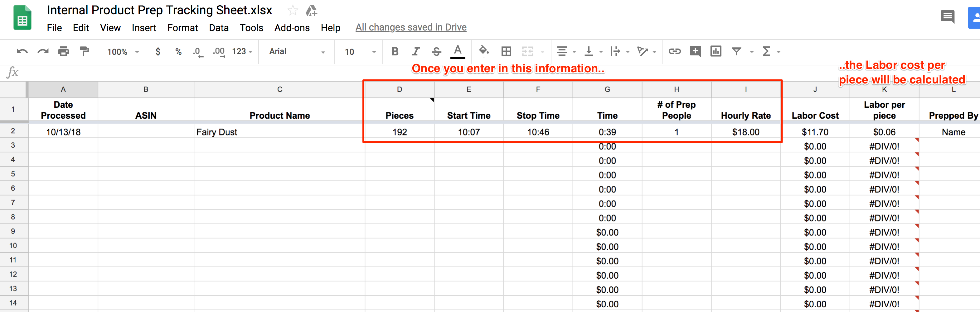Select the Print icon
The image size is (980, 312).
coord(64,52)
